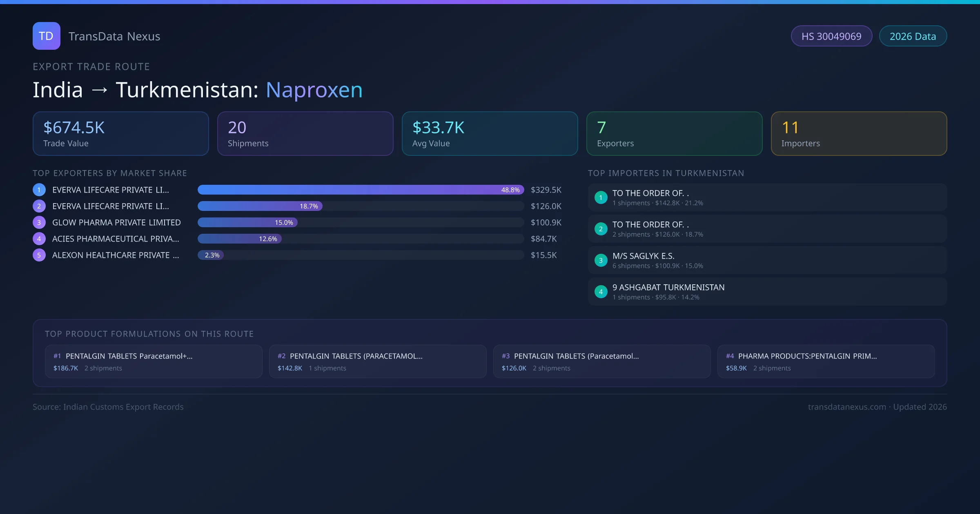Select the 20 Shipments stat card
The height and width of the screenshot is (514, 980).
(305, 134)
